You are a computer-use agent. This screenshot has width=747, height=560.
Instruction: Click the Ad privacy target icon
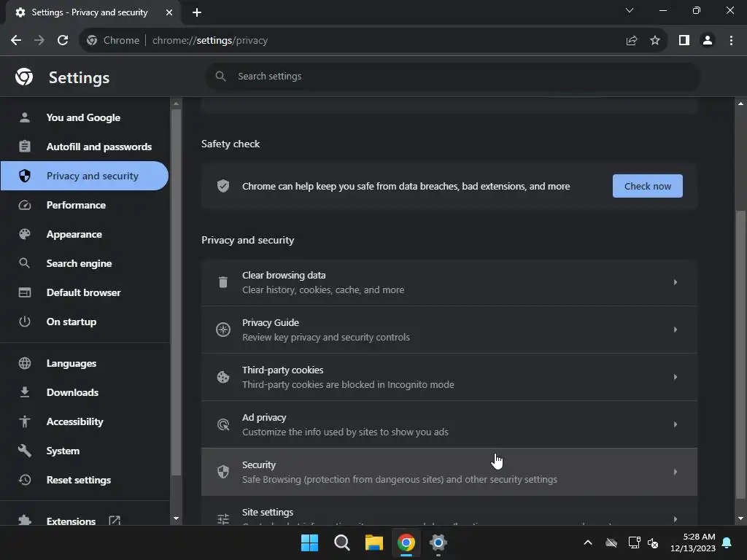click(x=223, y=424)
